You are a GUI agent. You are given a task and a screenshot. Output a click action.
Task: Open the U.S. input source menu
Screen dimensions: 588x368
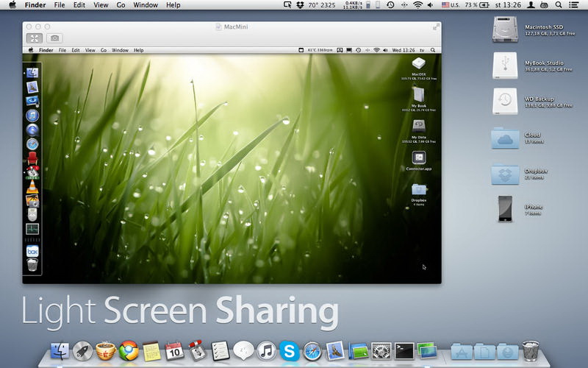[449, 5]
